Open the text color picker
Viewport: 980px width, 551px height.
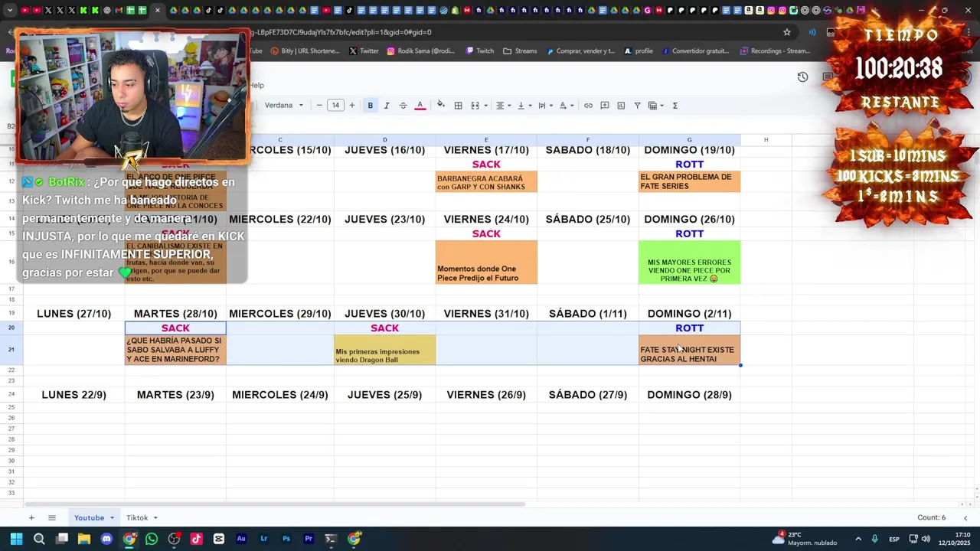(420, 106)
